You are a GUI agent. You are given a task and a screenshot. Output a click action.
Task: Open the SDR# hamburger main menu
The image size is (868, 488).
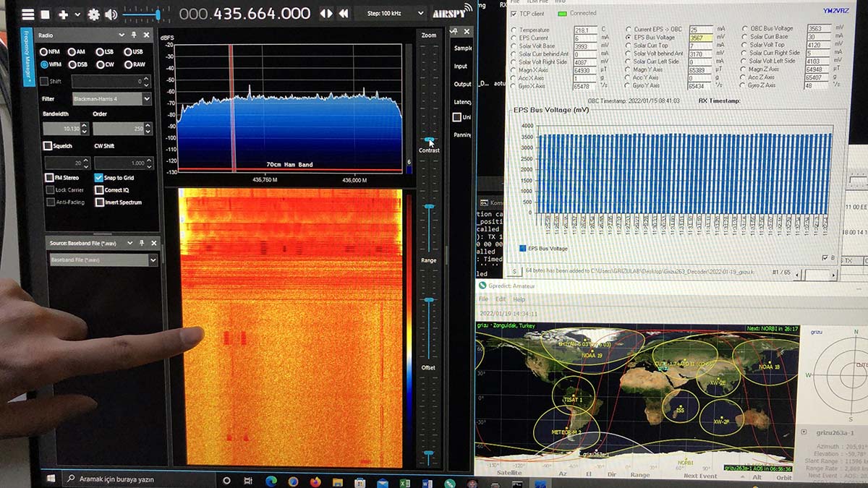point(27,14)
